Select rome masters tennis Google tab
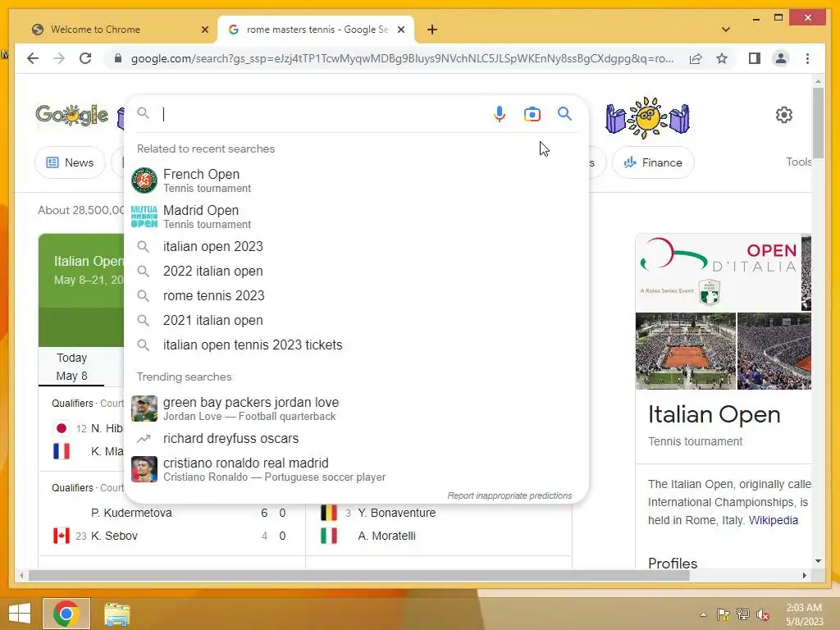This screenshot has width=840, height=630. pos(317,30)
